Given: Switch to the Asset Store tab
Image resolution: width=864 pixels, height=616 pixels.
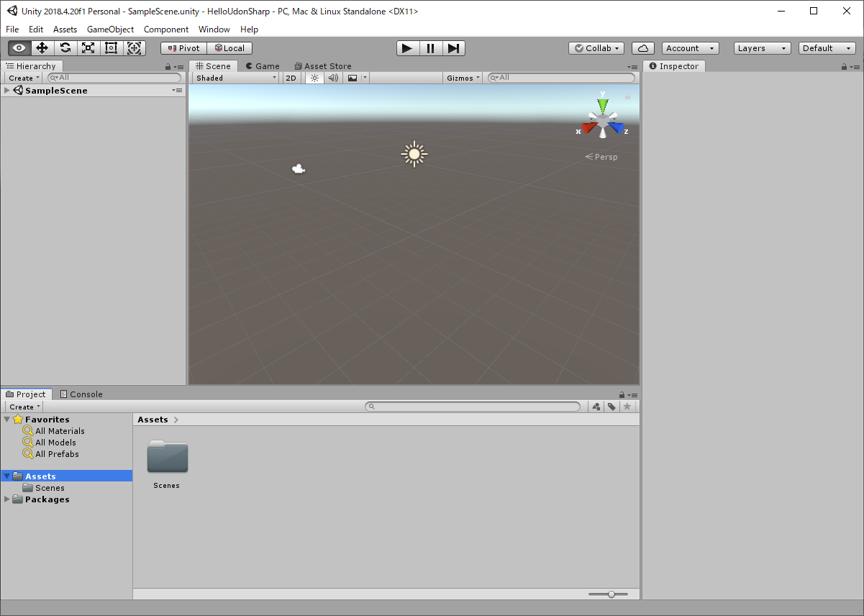Looking at the screenshot, I should [x=323, y=66].
